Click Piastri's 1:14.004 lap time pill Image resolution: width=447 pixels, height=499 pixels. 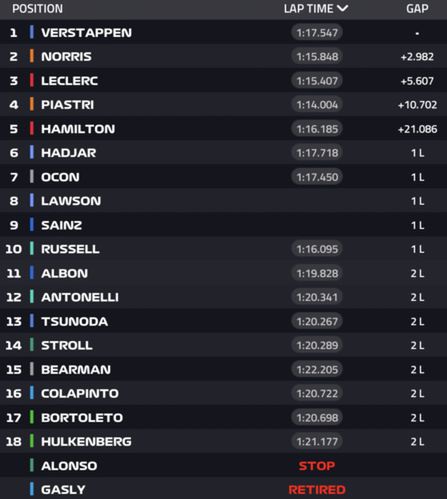pyautogui.click(x=317, y=105)
